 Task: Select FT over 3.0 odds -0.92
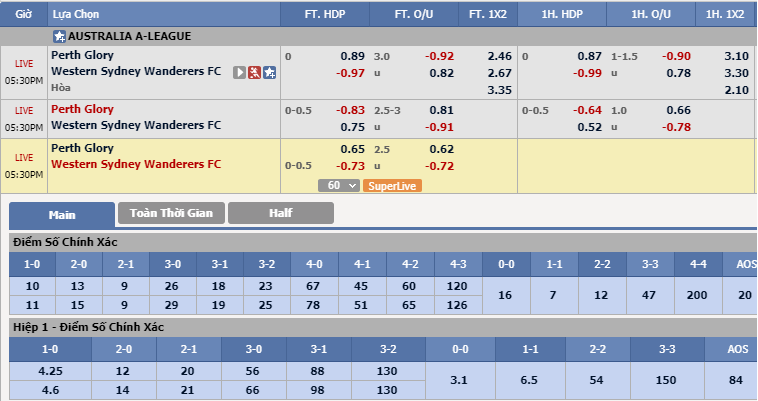[x=441, y=56]
